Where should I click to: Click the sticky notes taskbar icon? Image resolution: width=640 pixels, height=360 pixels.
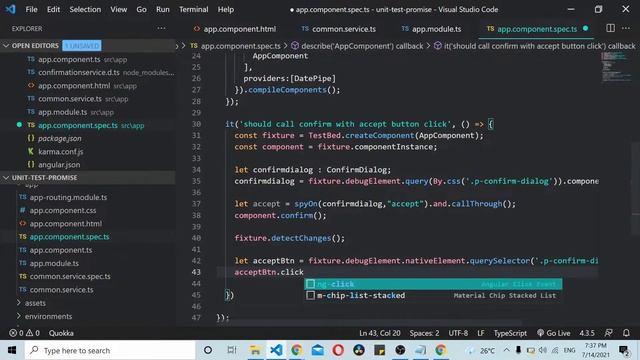(379, 350)
